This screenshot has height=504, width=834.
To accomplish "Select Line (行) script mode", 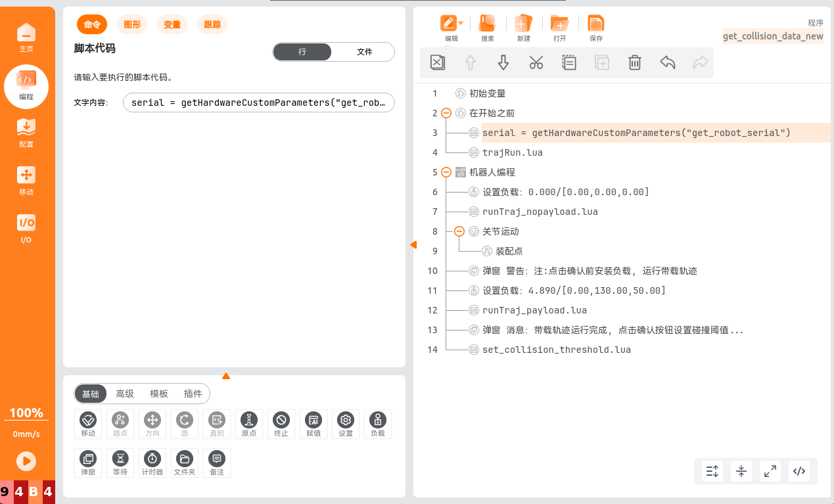I will click(x=302, y=52).
